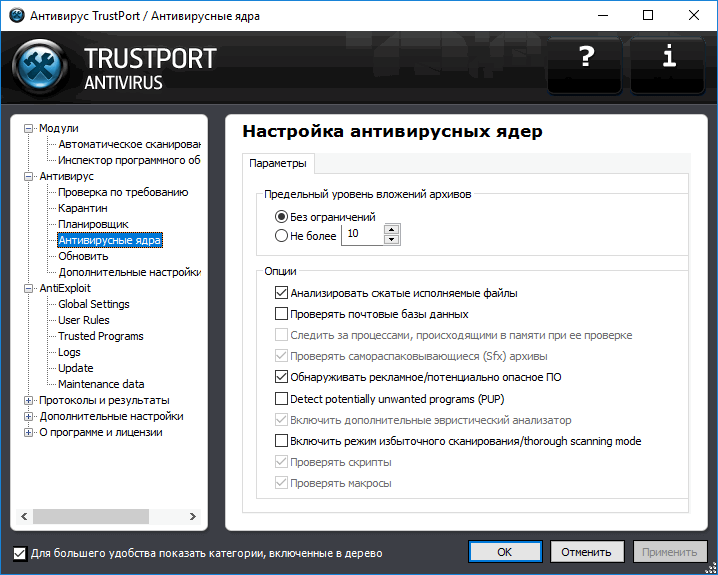Minimize the TrustPort window

coord(604,16)
